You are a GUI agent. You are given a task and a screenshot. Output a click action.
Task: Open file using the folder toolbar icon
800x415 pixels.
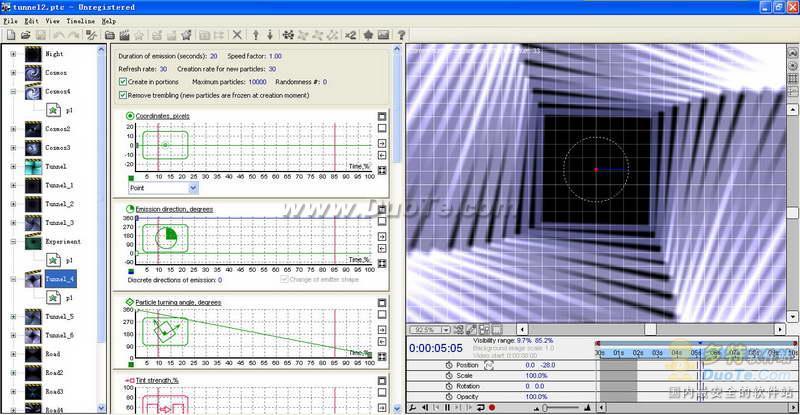pyautogui.click(x=26, y=35)
